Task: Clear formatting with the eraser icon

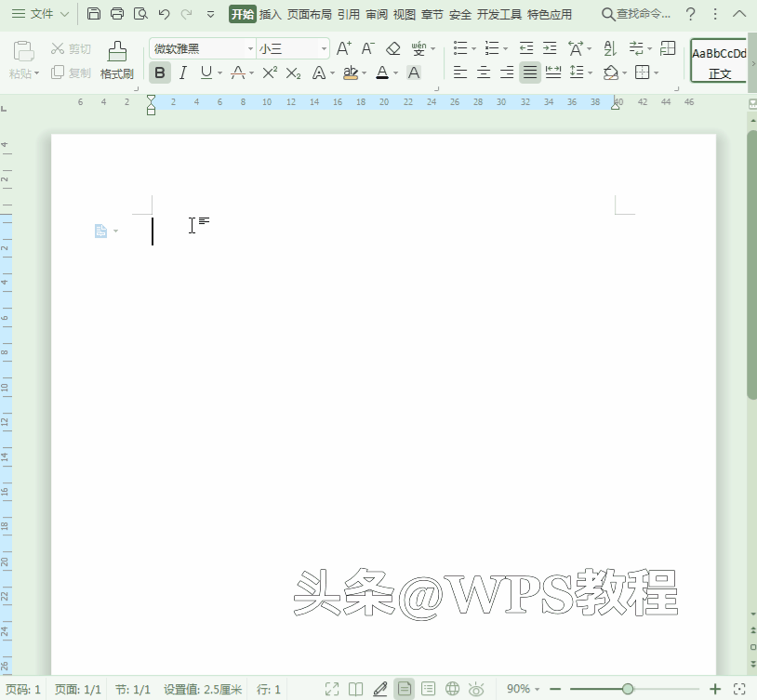Action: [393, 48]
